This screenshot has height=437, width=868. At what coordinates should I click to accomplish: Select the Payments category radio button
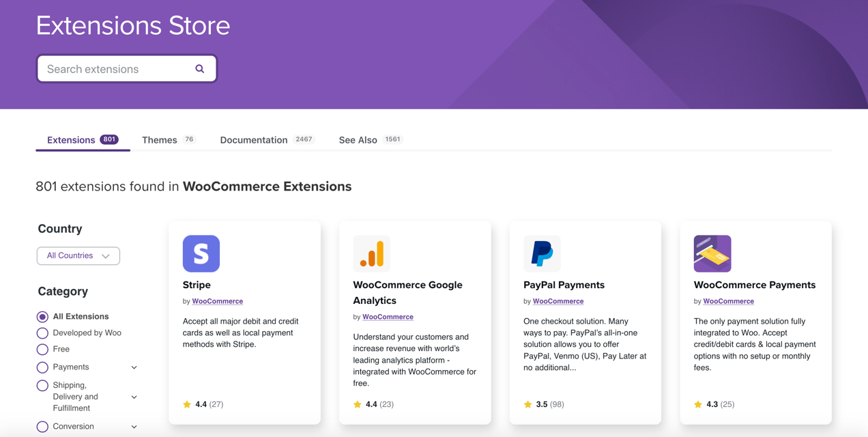(42, 366)
